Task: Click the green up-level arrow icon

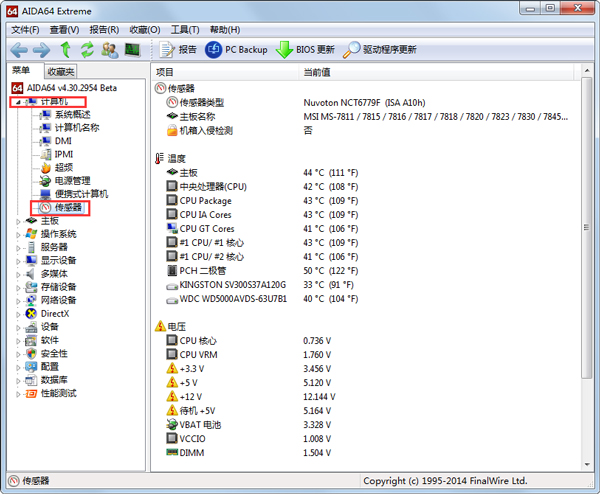Action: [65, 50]
